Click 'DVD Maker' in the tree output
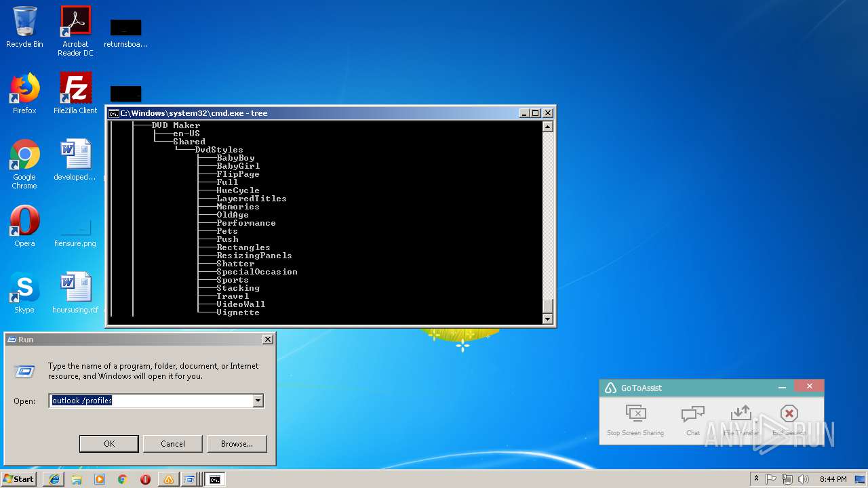 point(176,125)
